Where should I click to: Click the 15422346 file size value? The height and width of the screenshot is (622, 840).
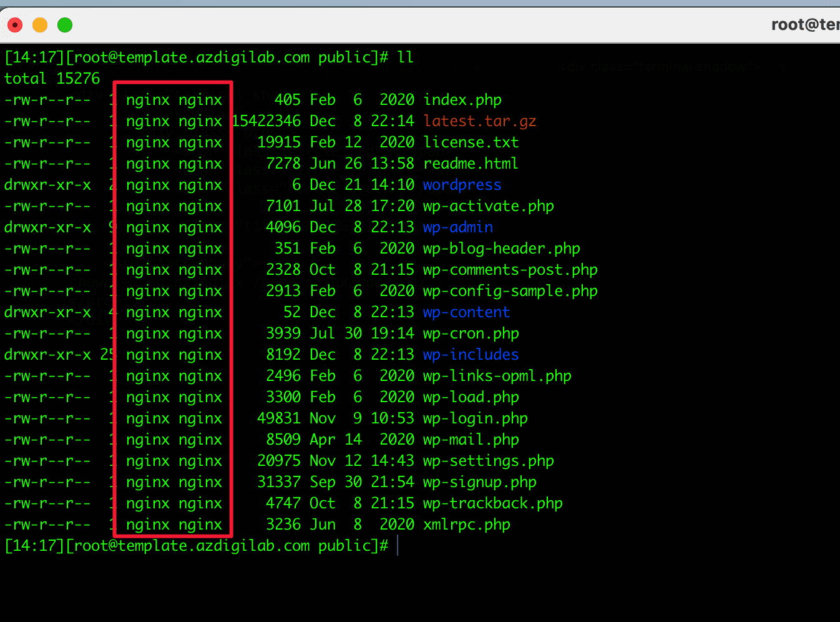coord(266,121)
